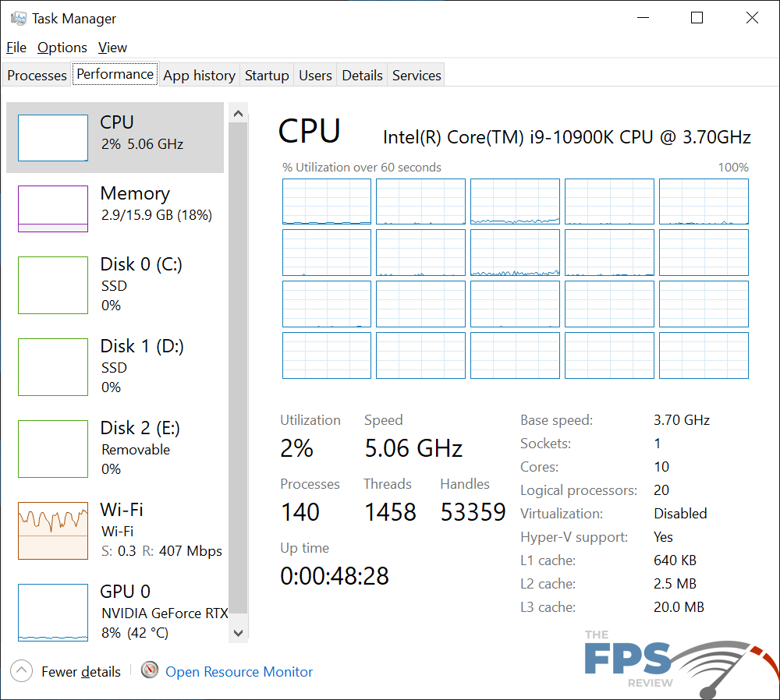The width and height of the screenshot is (780, 700).
Task: Click the sidebar scroll down arrow
Action: tap(238, 633)
